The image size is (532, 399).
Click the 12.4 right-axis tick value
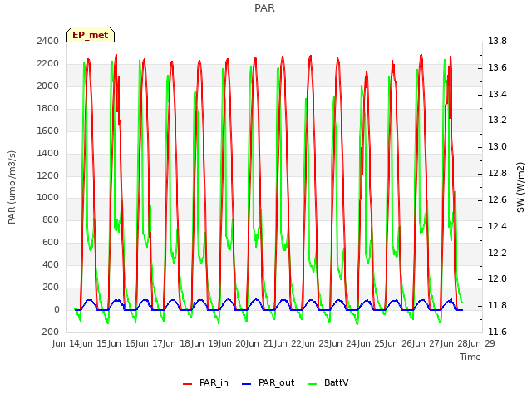[x=497, y=226]
